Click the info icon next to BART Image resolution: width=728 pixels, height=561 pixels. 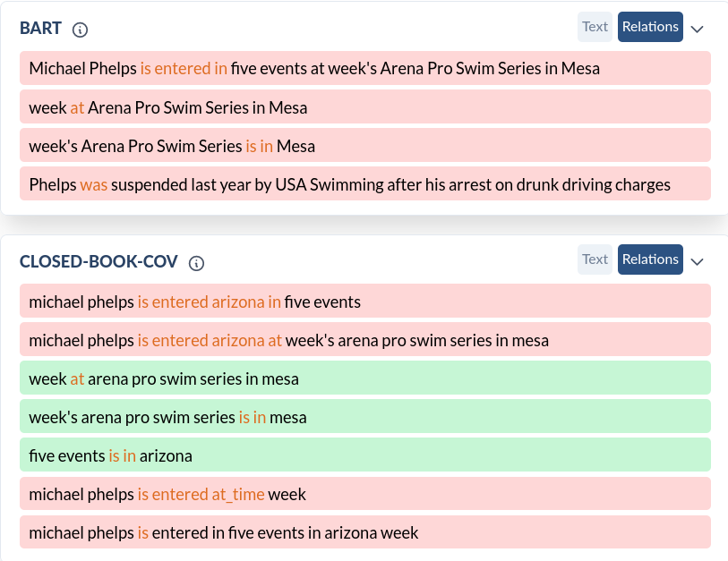80,30
